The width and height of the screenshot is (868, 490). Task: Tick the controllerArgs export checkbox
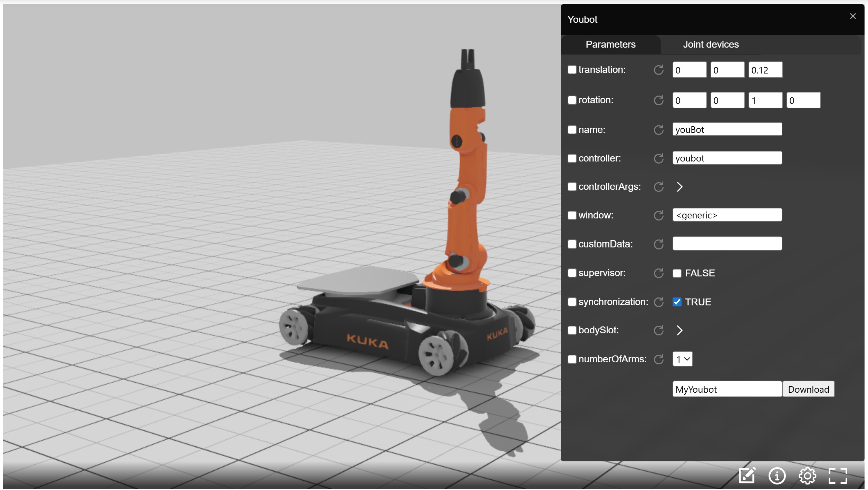(x=572, y=187)
